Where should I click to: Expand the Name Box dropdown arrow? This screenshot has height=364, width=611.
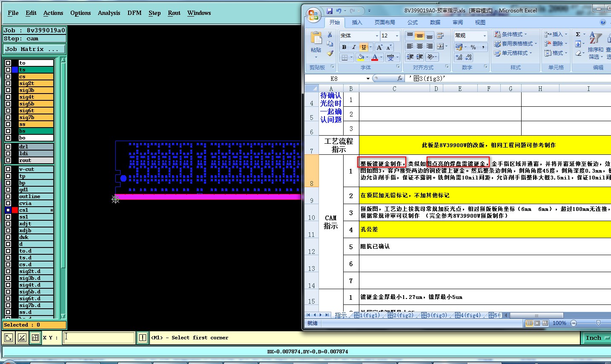point(368,79)
